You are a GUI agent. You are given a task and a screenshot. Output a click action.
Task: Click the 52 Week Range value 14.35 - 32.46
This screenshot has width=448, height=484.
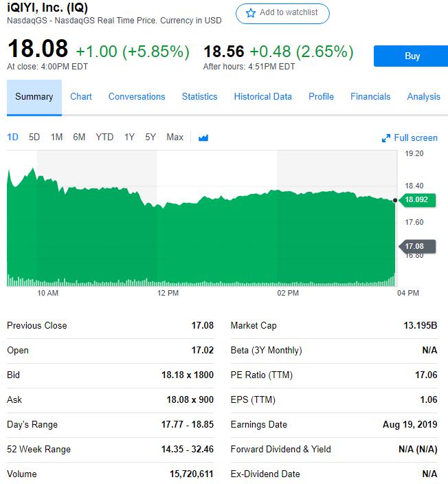188,449
